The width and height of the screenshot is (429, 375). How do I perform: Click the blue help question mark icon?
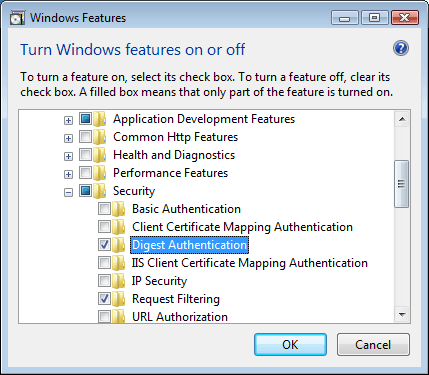click(x=401, y=49)
